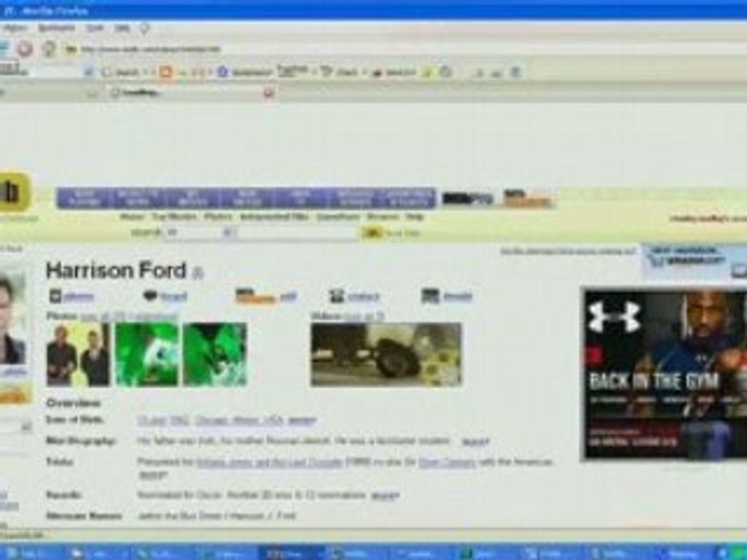Screen dimensions: 747x560
Task: Click the Under Armour logo in advertisement
Action: click(x=614, y=317)
